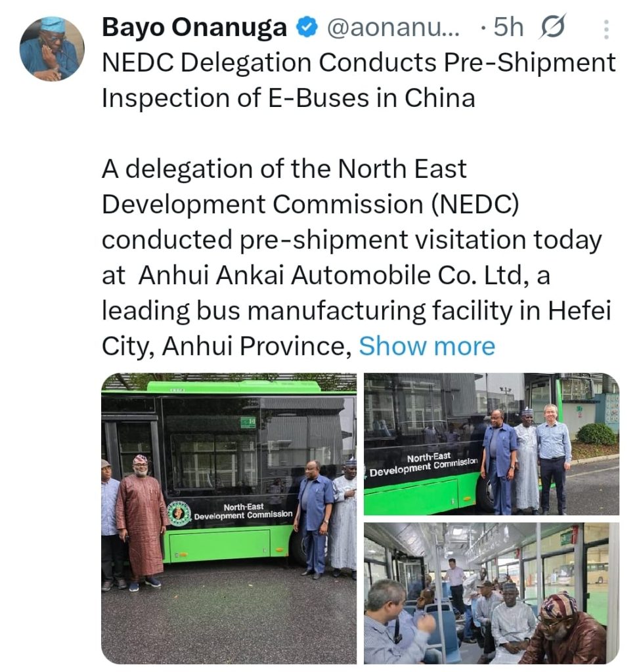The height and width of the screenshot is (672, 639).
Task: Open the photo of three men by bus
Action: click(491, 444)
